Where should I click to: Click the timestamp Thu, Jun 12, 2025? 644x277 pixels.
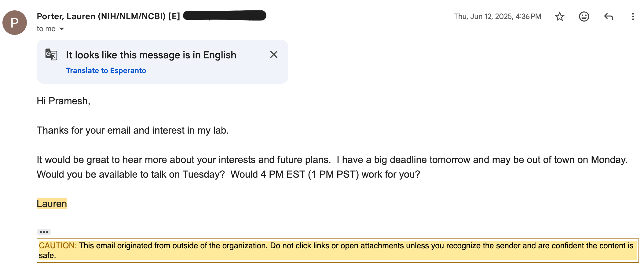[497, 17]
